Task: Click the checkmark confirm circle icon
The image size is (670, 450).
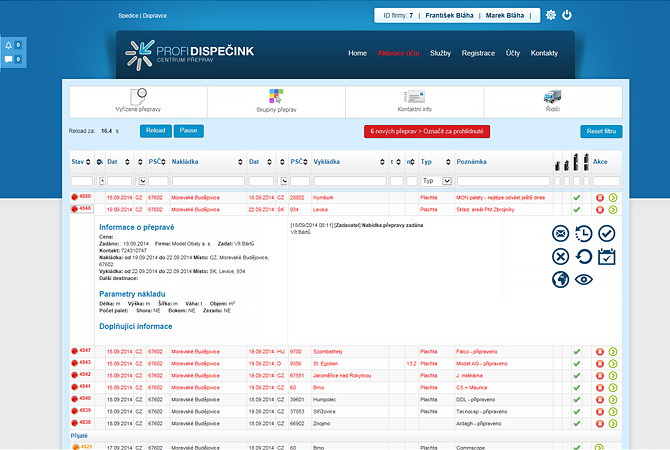Action: [x=606, y=233]
